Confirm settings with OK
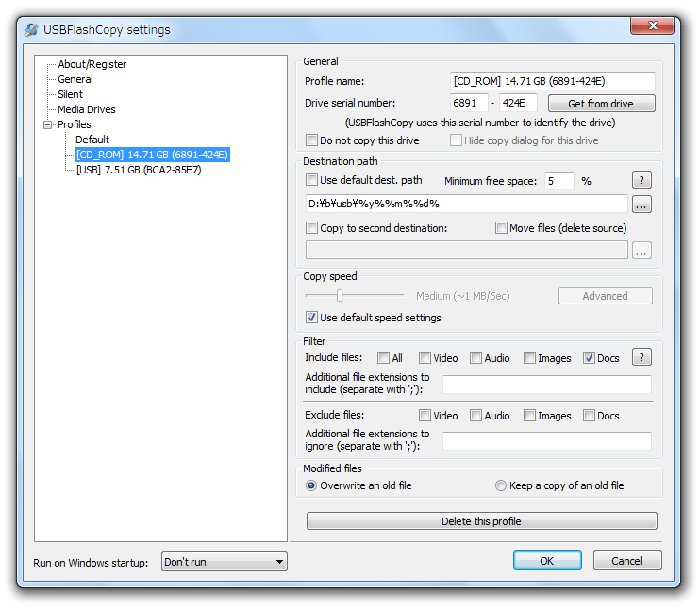Screen dimensions: 700x608 pos(547,561)
